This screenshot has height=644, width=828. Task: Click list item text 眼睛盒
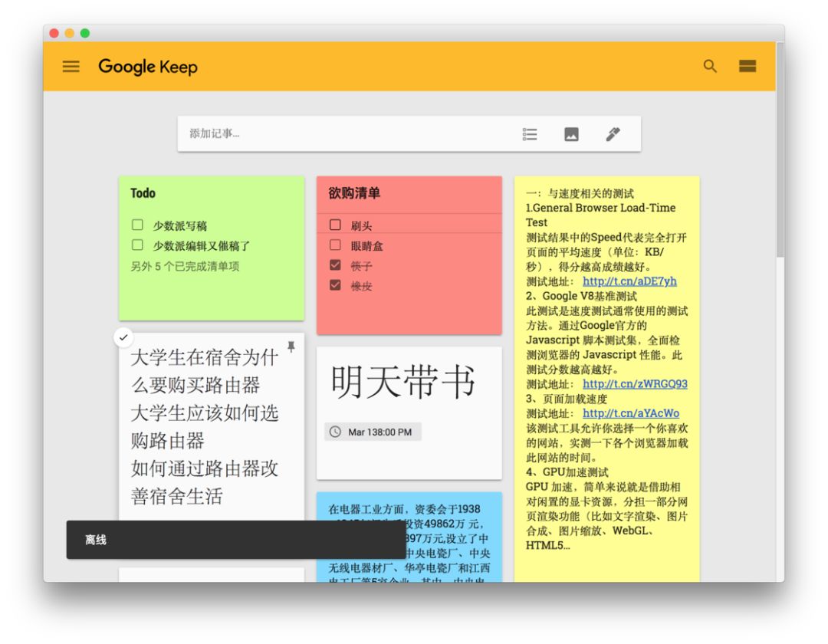367,246
